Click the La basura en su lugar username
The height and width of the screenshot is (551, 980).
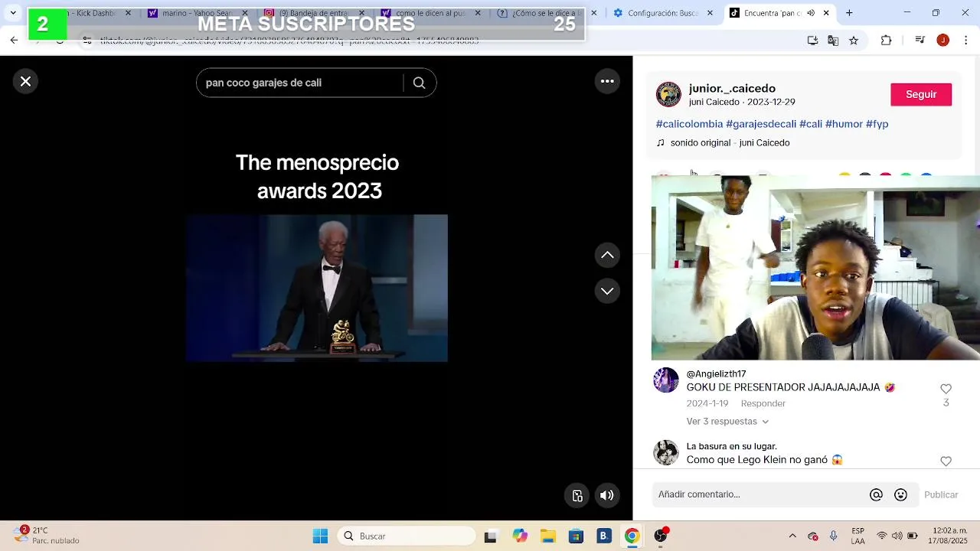coord(732,446)
